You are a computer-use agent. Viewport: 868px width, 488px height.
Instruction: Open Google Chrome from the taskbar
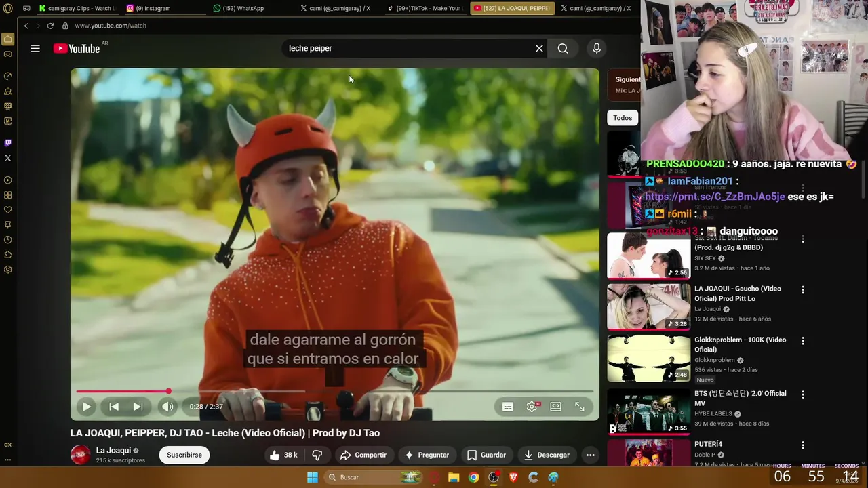pyautogui.click(x=473, y=477)
